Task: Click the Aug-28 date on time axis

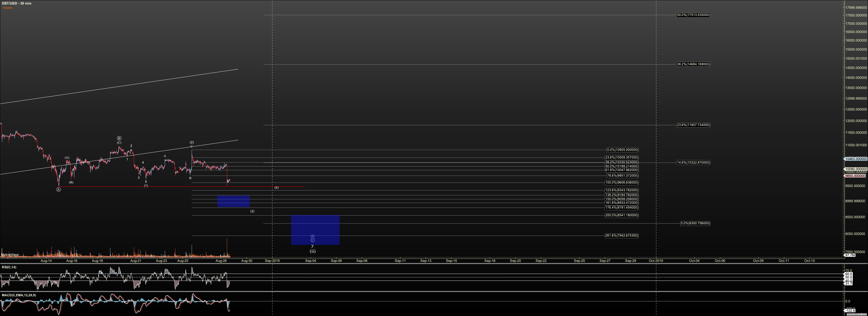Action: 221,261
